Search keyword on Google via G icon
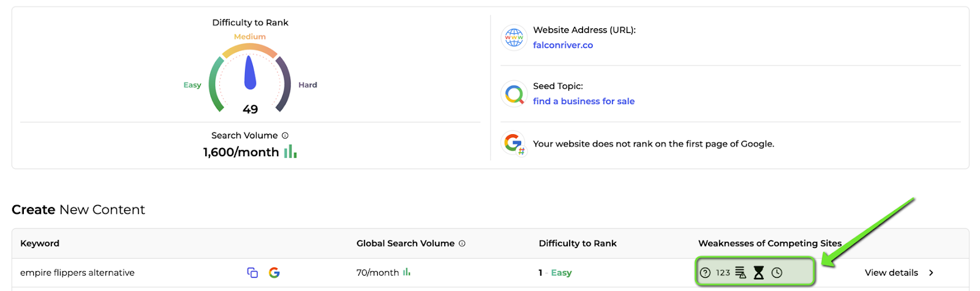The width and height of the screenshot is (980, 291). (274, 273)
